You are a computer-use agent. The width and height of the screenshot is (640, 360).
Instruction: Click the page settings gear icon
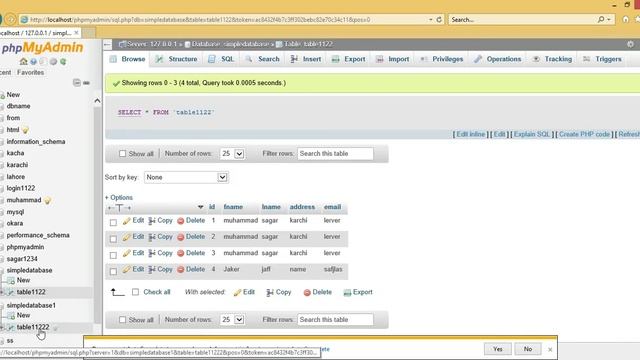pyautogui.click(x=630, y=44)
